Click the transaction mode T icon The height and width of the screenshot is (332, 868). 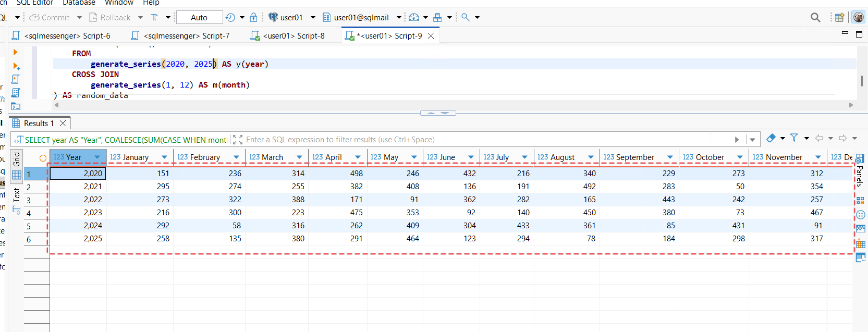155,17
